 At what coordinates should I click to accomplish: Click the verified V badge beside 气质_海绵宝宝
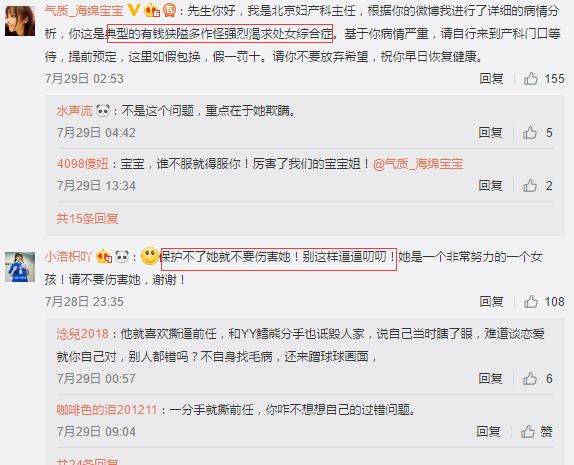pyautogui.click(x=134, y=10)
